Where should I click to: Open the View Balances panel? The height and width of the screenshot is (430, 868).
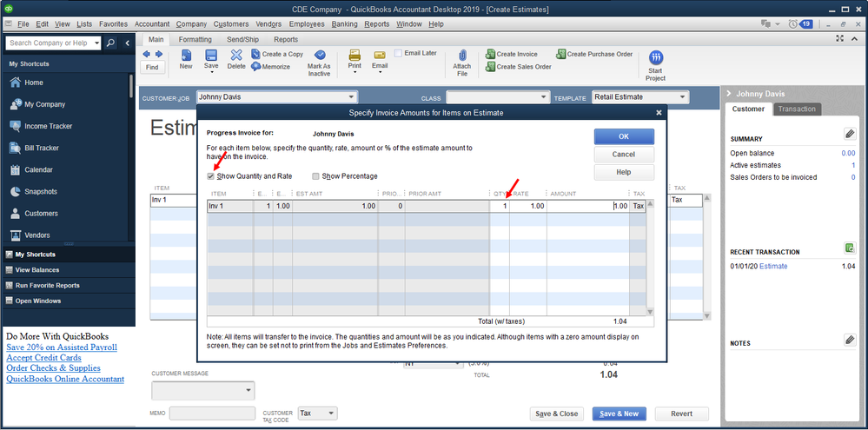[x=37, y=270]
